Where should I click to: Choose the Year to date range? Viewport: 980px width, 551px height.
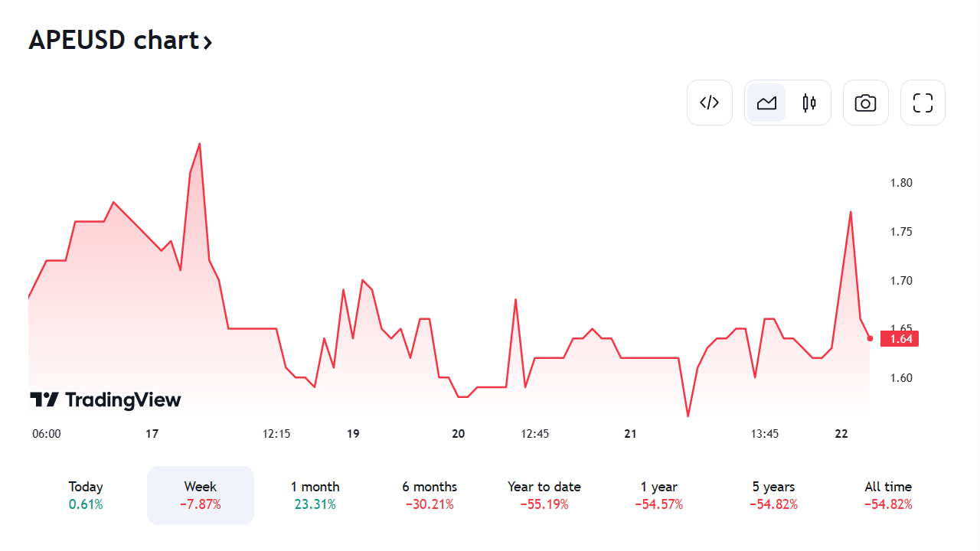(544, 495)
